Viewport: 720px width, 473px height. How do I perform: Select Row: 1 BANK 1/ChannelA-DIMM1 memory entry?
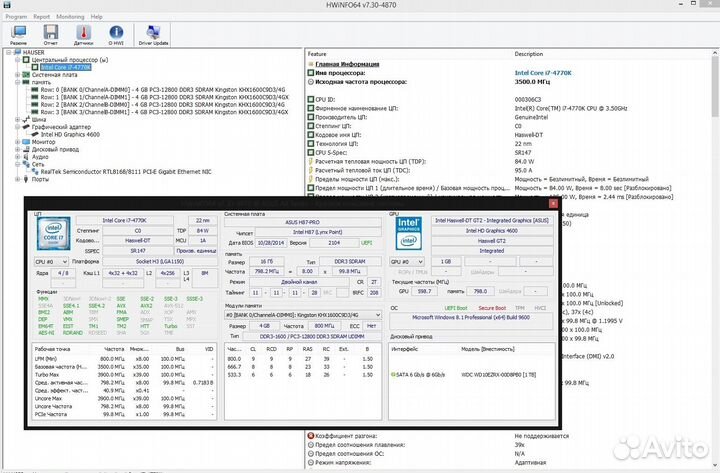164,97
